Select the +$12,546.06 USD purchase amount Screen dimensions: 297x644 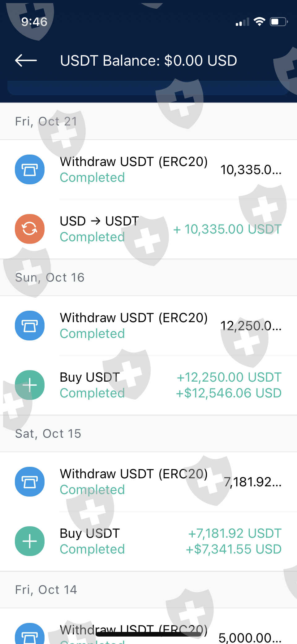coord(229,393)
